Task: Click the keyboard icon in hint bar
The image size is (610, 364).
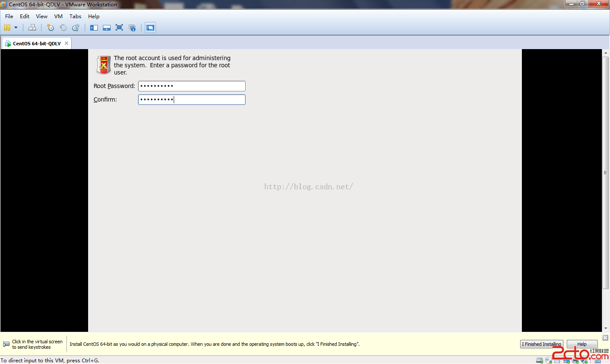Action: (6, 344)
